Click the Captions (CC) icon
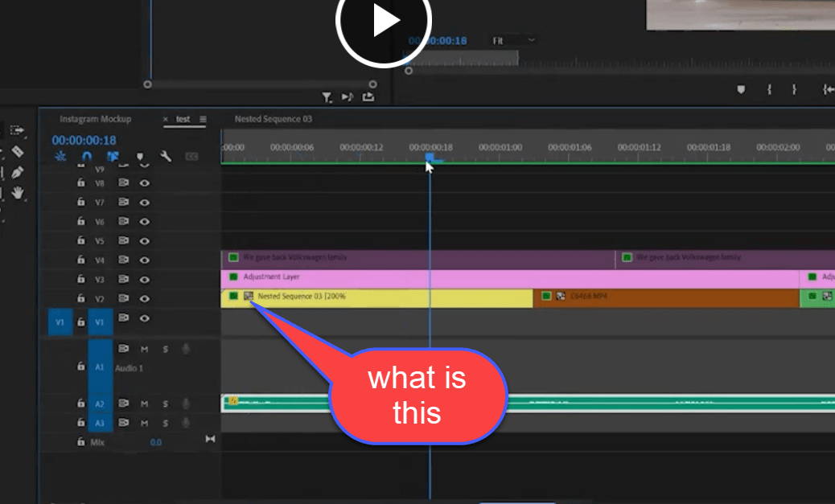 pos(191,156)
